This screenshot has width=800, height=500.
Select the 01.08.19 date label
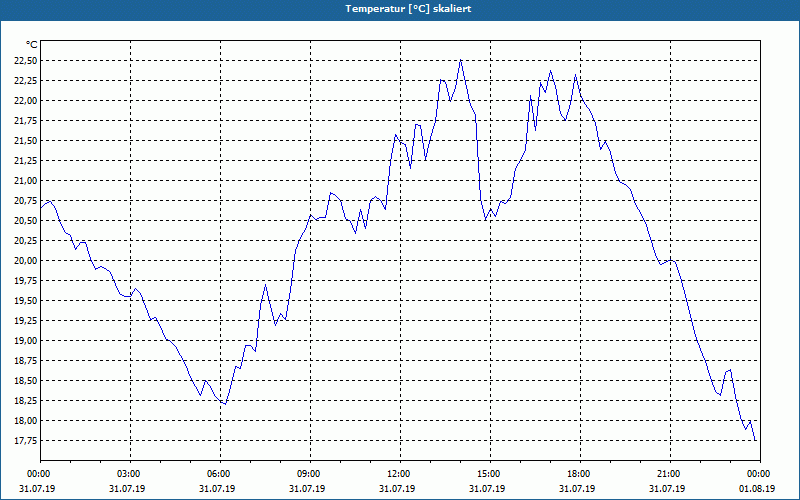[757, 489]
